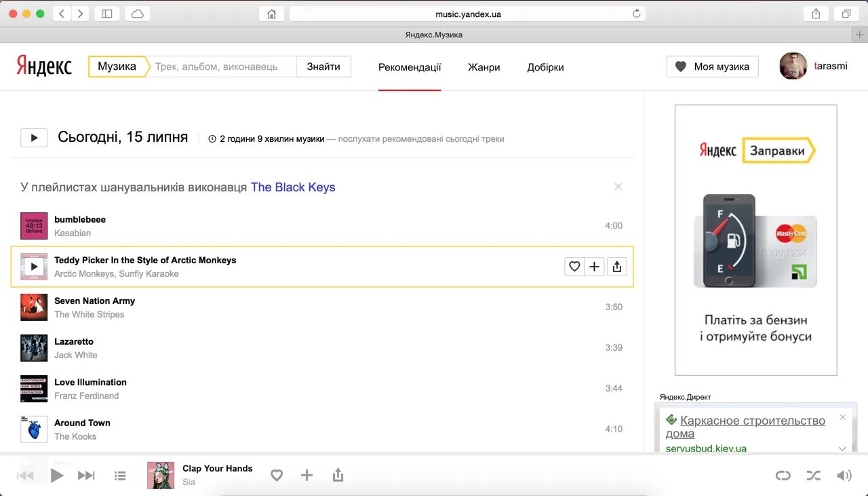Open the Franz Ferdinand artist link

click(87, 396)
